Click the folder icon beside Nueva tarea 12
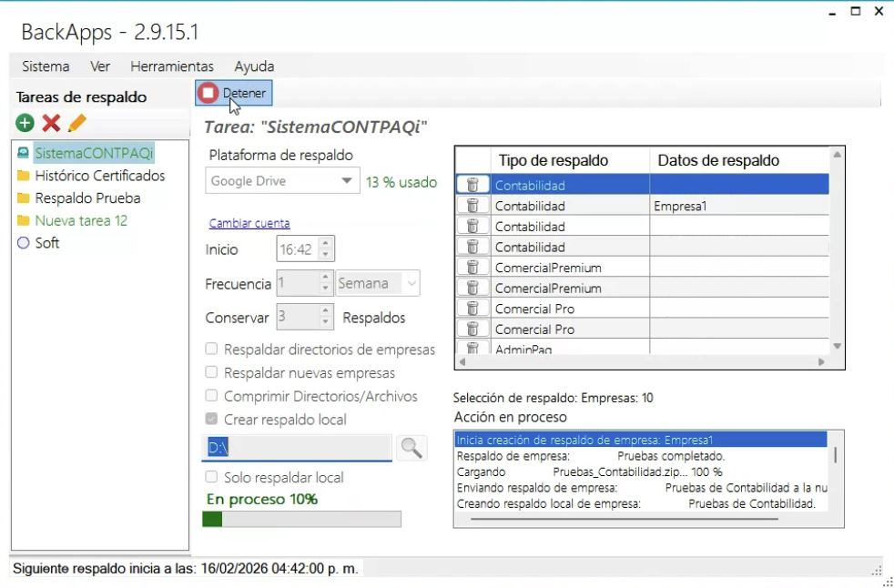 [24, 220]
